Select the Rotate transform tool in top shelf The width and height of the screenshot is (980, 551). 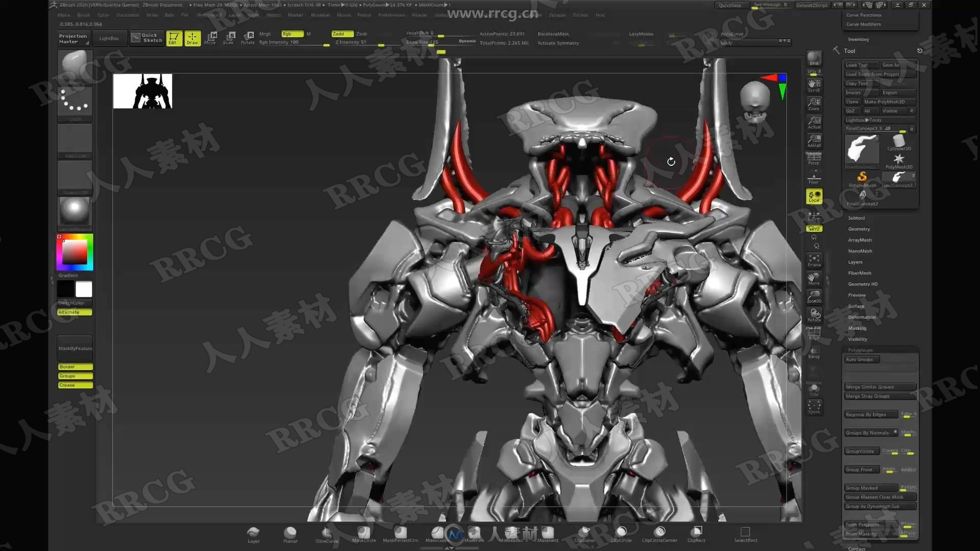[x=248, y=38]
